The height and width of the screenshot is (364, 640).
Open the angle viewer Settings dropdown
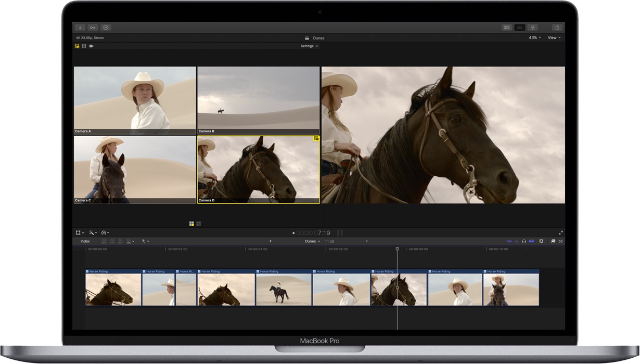[308, 46]
